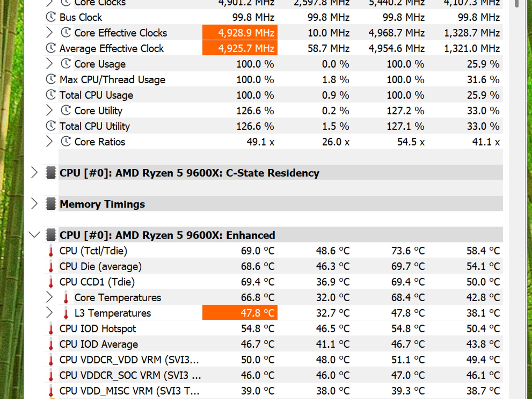This screenshot has height=399, width=532.
Task: Click thermometer icon beside CPU CCD1 (Tdie)
Action: 51,282
